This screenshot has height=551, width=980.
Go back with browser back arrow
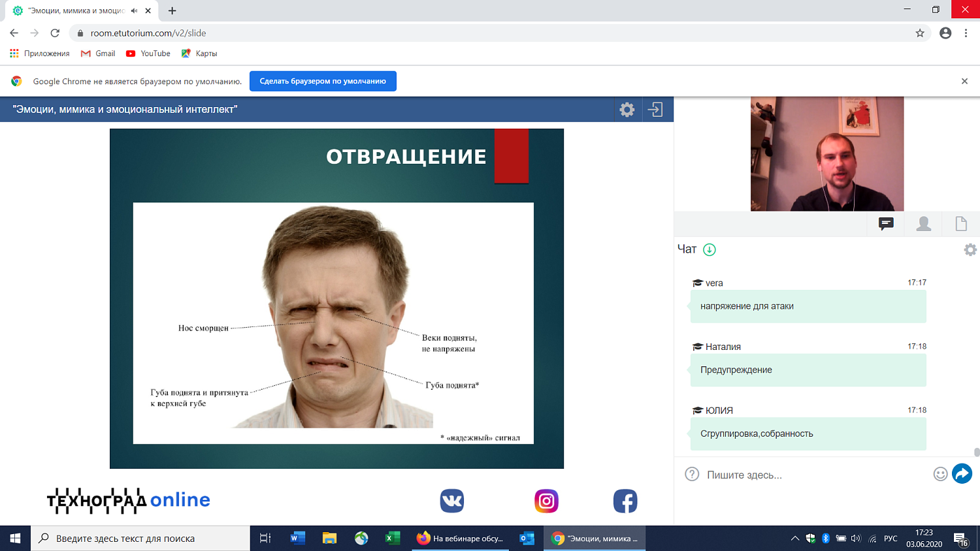click(14, 33)
